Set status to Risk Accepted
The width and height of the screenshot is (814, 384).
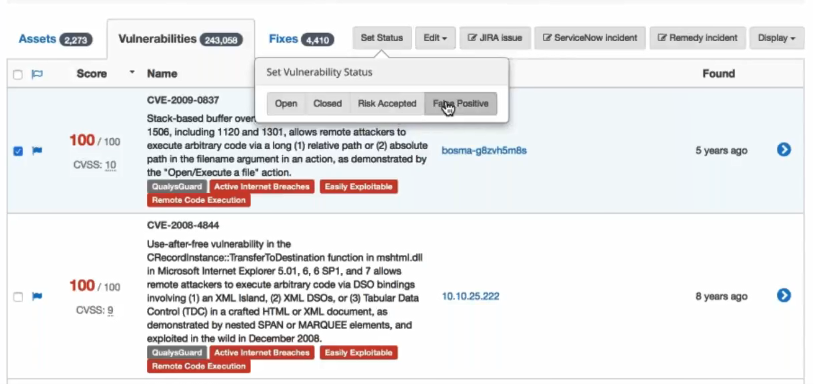point(387,104)
